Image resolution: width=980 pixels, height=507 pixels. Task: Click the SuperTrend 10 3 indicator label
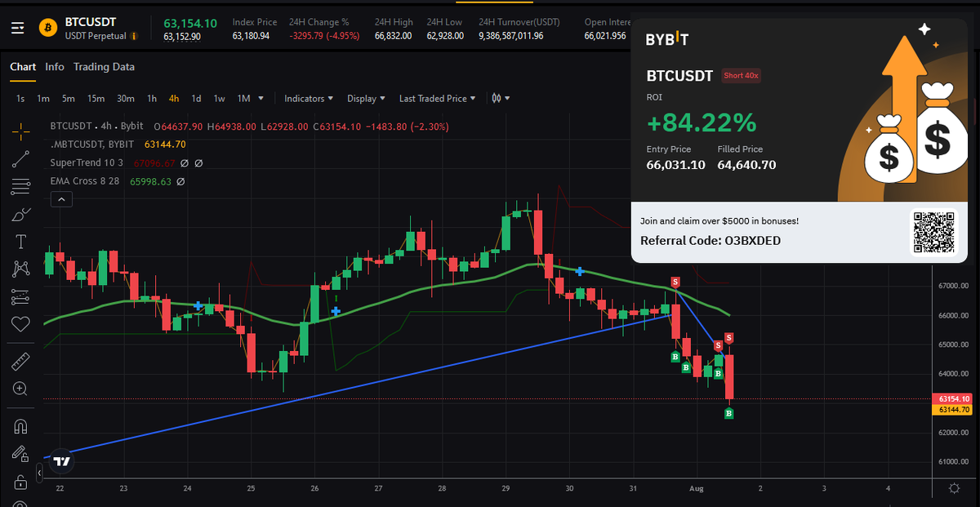pyautogui.click(x=87, y=163)
